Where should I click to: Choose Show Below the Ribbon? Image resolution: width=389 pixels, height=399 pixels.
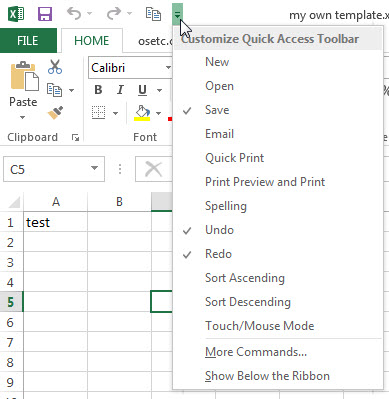278,376
